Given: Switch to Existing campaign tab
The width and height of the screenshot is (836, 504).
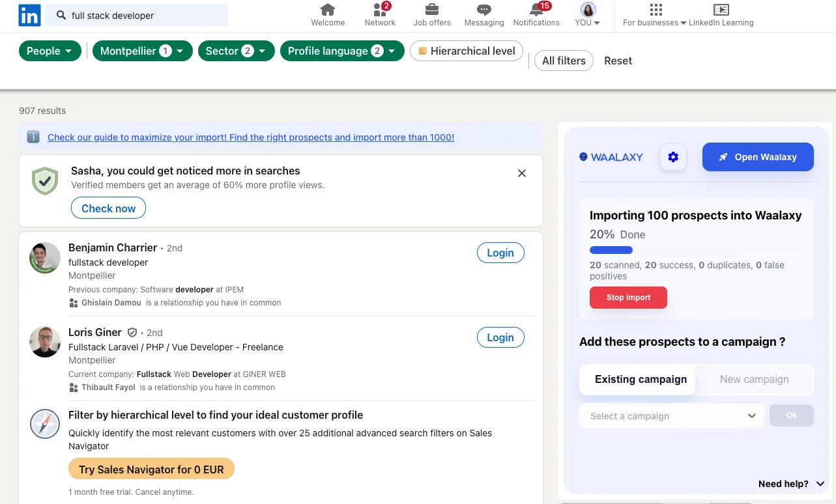Looking at the screenshot, I should coord(637,379).
